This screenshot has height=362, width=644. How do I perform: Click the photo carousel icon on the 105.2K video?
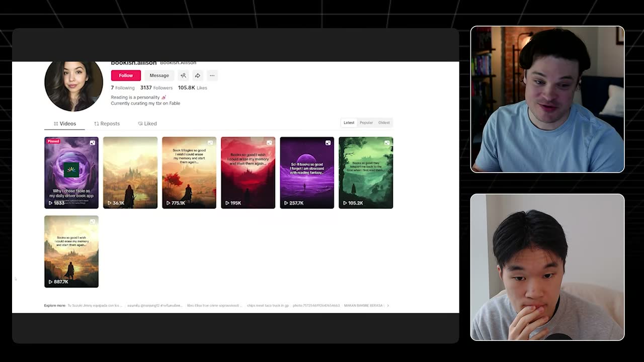click(387, 143)
